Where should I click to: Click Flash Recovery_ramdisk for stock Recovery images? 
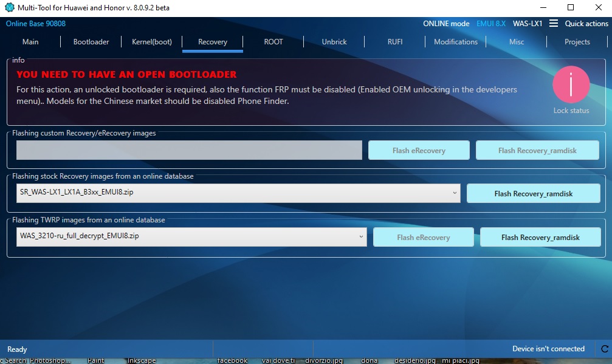pos(533,193)
